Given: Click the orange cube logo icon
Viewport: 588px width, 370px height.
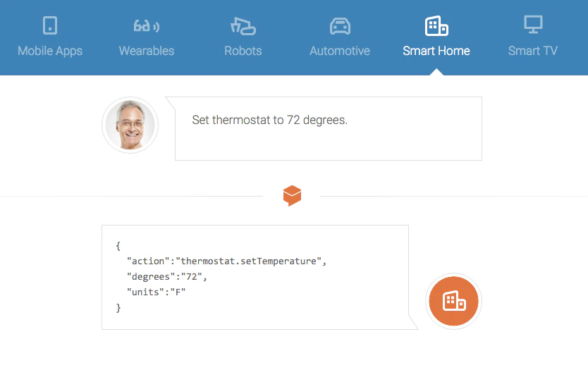Looking at the screenshot, I should click(292, 196).
